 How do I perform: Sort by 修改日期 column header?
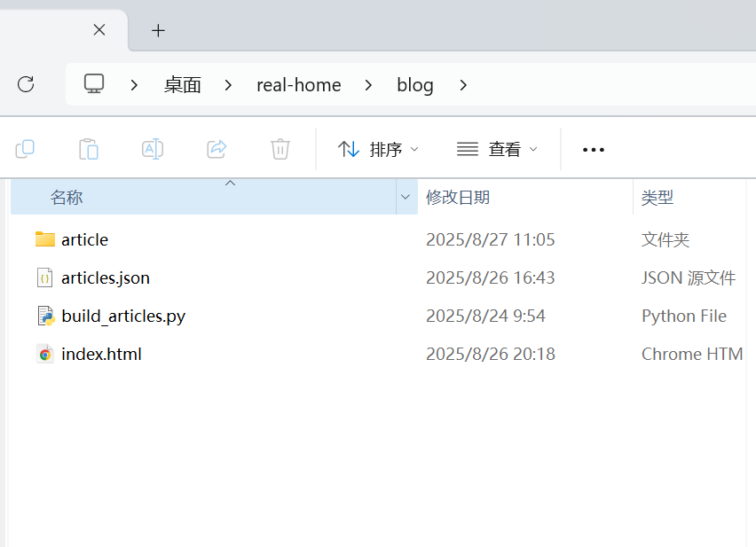(458, 197)
